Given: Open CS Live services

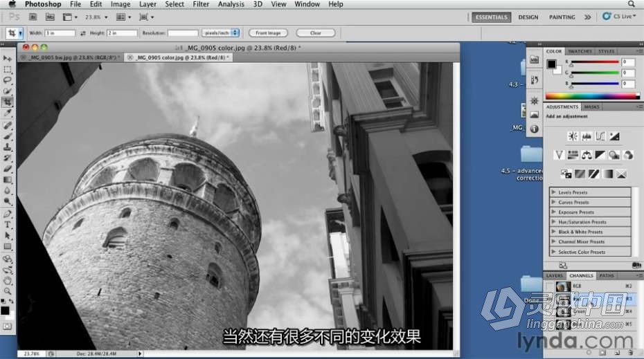Looking at the screenshot, I should (619, 17).
